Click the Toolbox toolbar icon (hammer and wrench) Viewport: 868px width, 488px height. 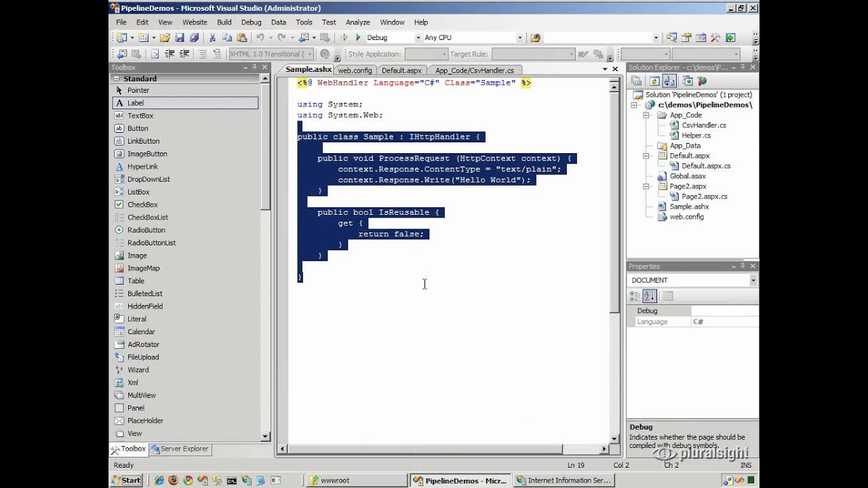(715, 38)
